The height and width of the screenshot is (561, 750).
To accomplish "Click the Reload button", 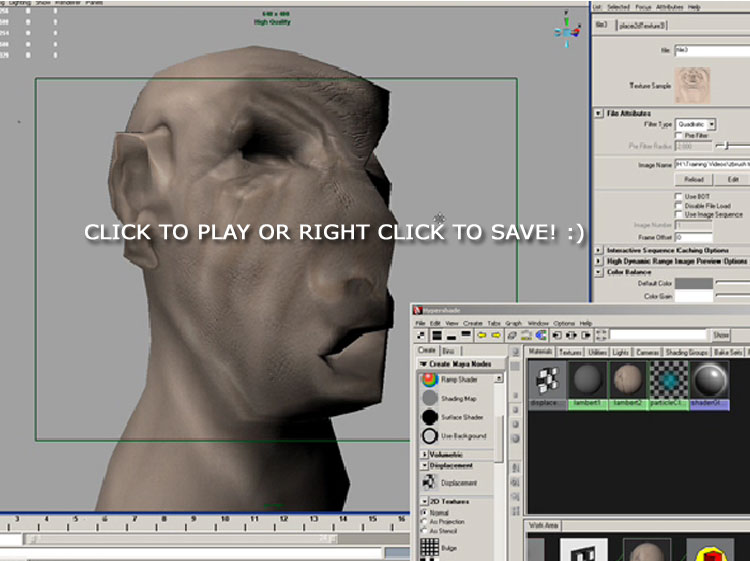I will (694, 179).
